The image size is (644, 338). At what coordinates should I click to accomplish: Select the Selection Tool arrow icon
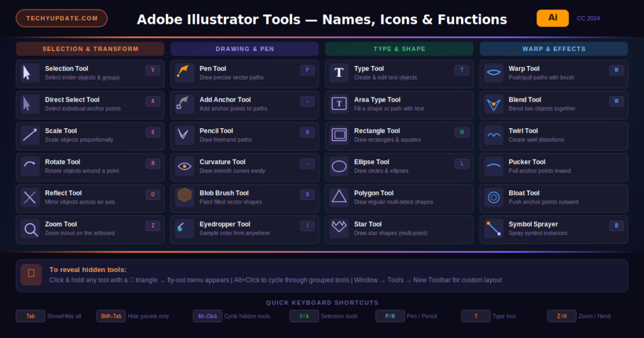[x=30, y=73]
